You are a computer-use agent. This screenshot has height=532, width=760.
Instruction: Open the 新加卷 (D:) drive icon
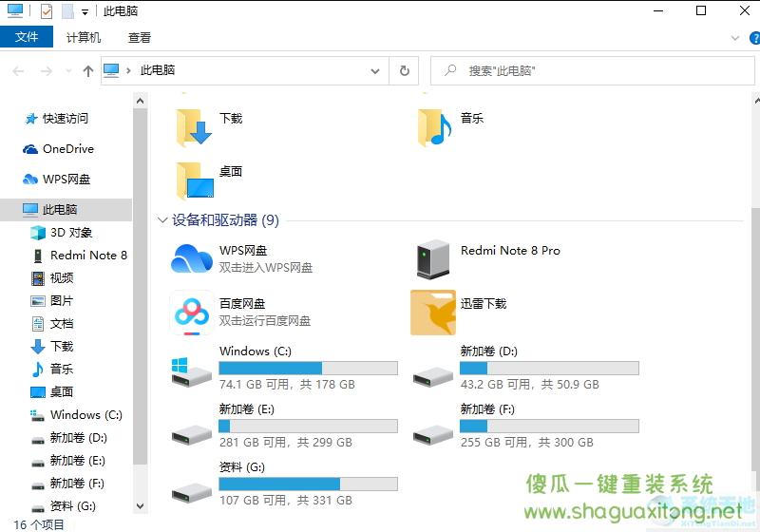(433, 376)
